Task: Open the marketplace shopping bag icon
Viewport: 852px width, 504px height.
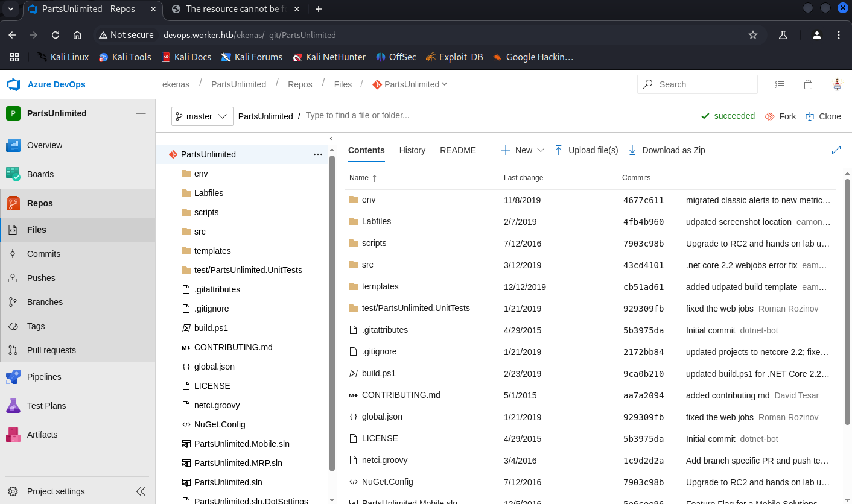Action: (x=808, y=84)
